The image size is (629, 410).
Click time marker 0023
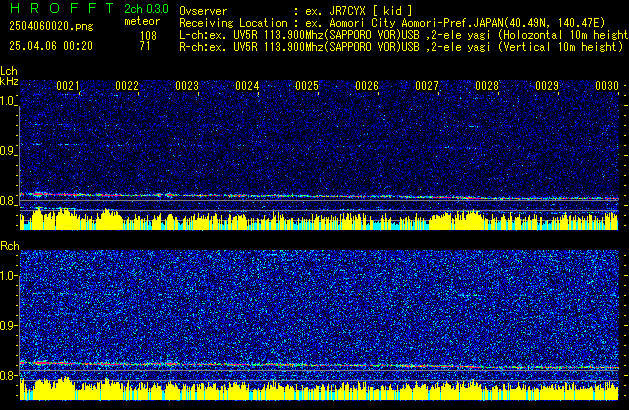coord(187,86)
